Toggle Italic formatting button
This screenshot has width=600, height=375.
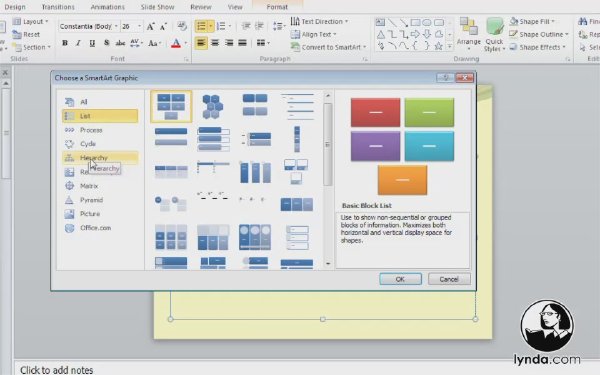[x=78, y=43]
